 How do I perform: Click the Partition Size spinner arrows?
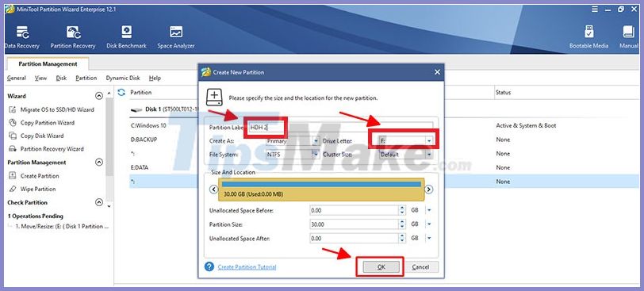tap(402, 224)
